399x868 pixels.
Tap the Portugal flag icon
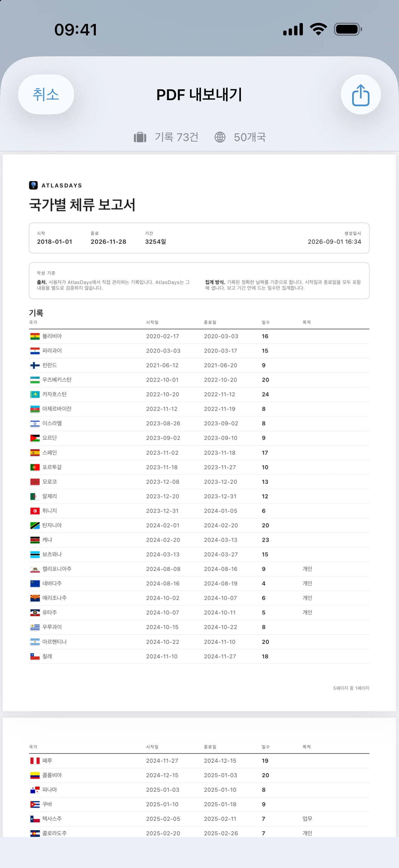(35, 467)
